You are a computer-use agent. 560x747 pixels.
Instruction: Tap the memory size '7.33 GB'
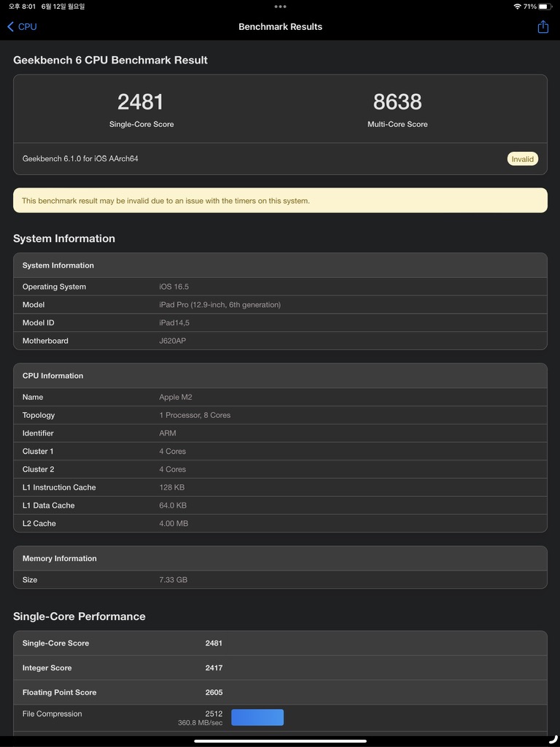coord(173,580)
